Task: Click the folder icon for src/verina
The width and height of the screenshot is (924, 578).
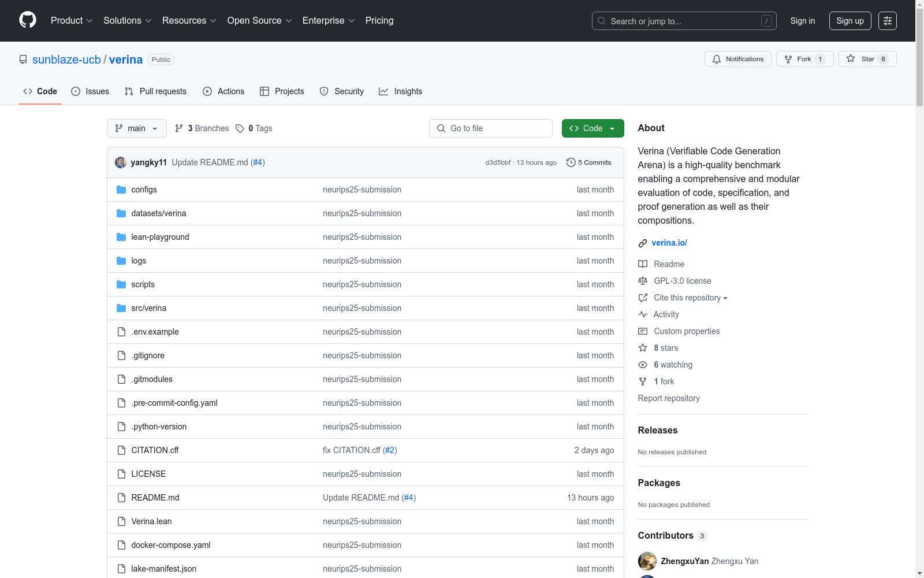Action: coord(121,308)
